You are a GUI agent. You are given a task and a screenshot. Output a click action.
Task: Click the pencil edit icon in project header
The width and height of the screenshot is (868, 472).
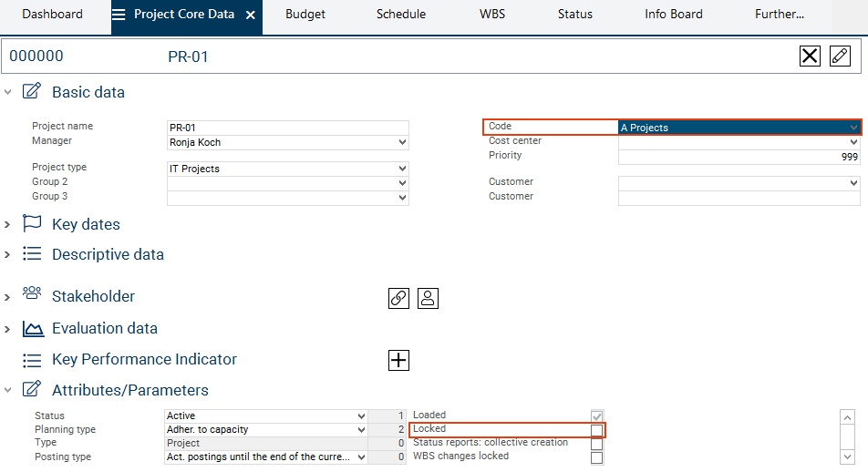(x=840, y=56)
